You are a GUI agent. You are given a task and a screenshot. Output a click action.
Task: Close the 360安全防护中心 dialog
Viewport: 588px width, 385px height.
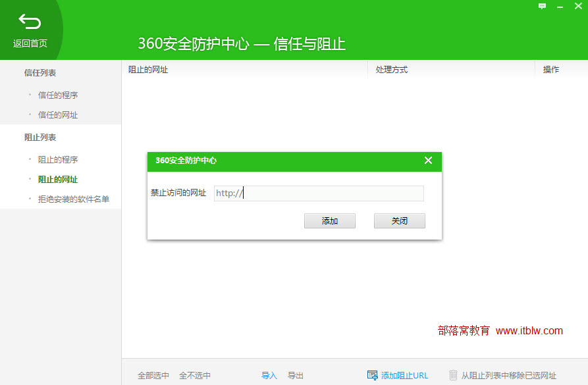coord(428,161)
